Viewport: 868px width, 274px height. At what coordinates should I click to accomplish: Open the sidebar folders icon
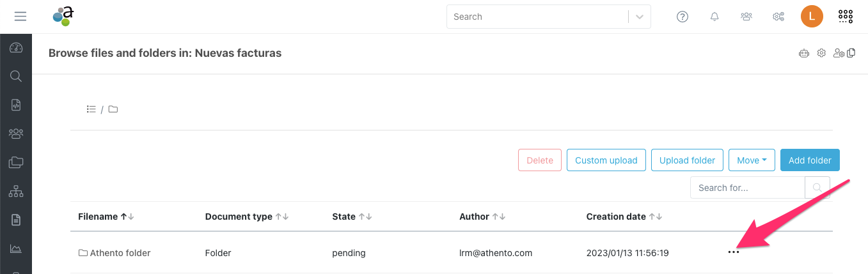coord(16,162)
